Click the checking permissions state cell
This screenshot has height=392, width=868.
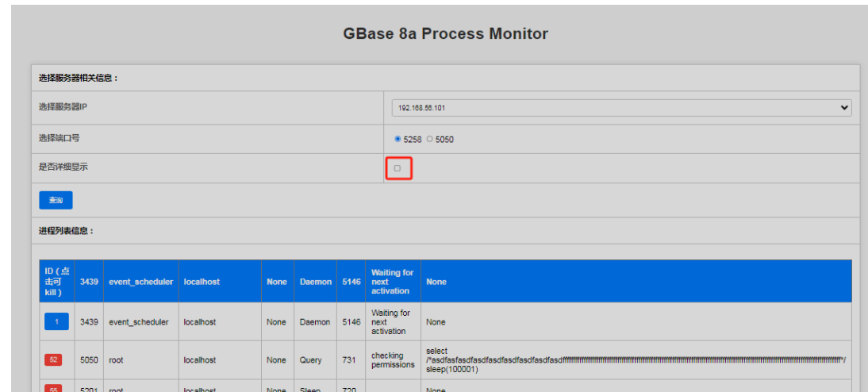[x=393, y=360]
